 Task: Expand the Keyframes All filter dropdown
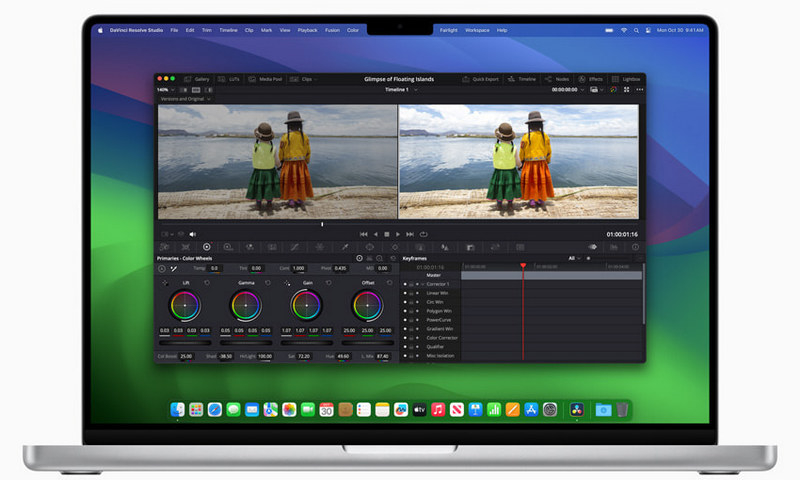pos(577,258)
